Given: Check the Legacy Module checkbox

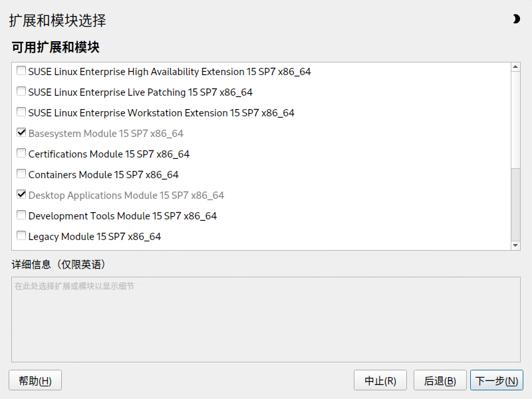Looking at the screenshot, I should coord(21,236).
